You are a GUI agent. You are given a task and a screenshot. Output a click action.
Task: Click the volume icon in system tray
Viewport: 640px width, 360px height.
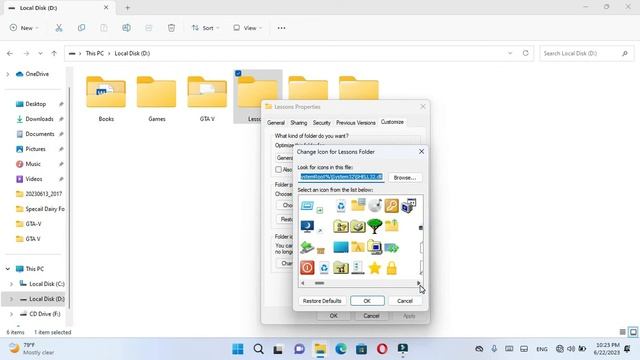pos(571,349)
